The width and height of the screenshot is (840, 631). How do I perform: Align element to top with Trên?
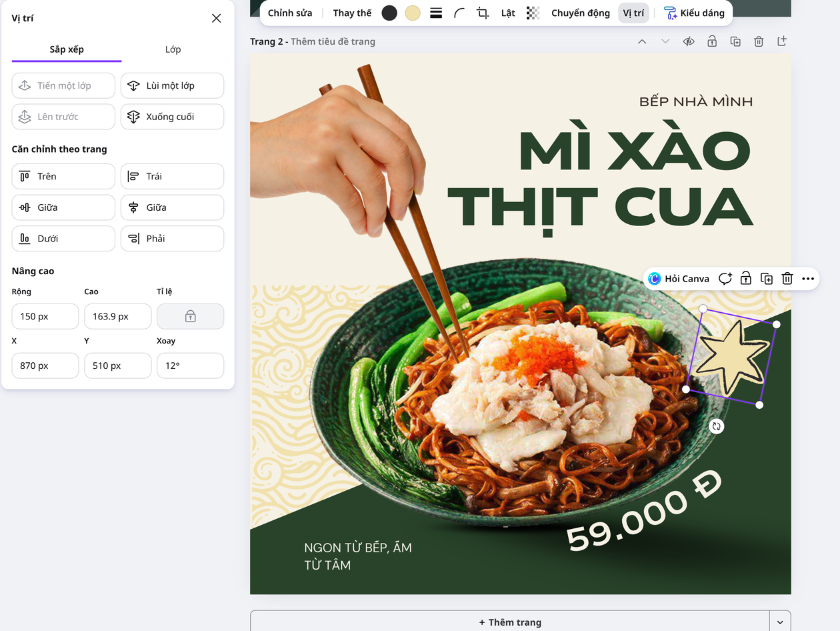coord(63,176)
